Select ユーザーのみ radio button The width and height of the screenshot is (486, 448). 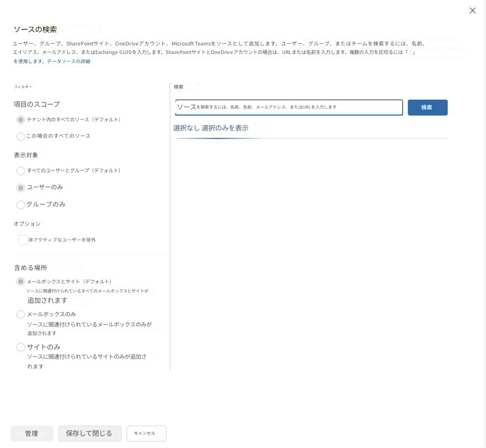(x=21, y=188)
